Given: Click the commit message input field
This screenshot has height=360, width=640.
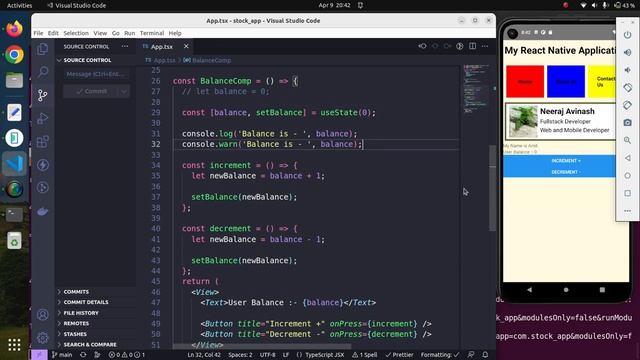Looking at the screenshot, I should point(97,74).
